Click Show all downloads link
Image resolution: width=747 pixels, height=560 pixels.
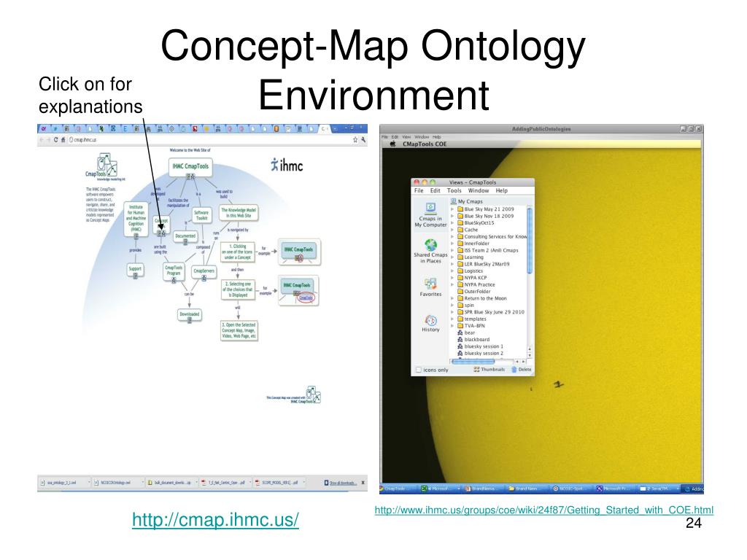tap(340, 483)
